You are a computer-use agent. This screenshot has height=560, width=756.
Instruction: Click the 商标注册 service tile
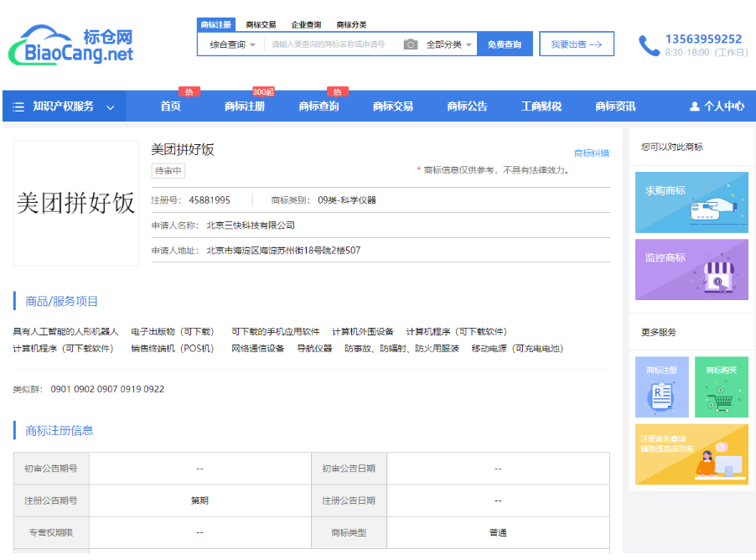pos(661,386)
